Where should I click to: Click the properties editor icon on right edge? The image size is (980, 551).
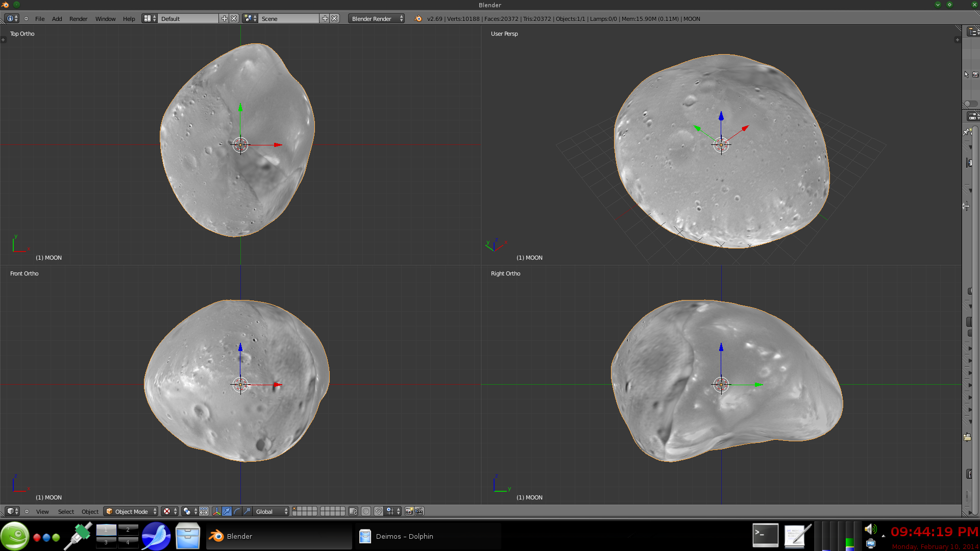972,117
